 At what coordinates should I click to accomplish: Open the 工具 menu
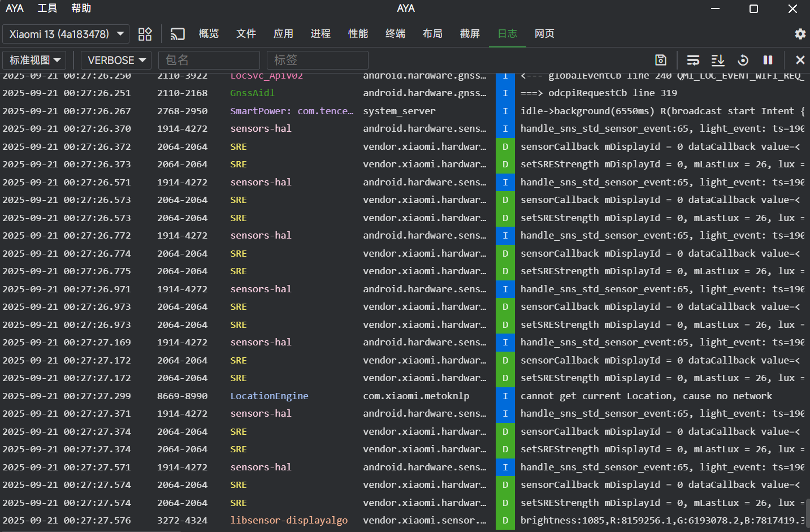[x=47, y=8]
